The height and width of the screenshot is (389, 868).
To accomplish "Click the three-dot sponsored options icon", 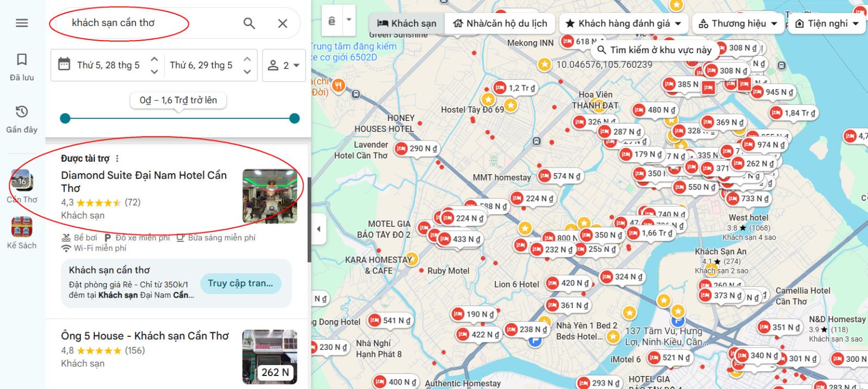I will click(117, 158).
